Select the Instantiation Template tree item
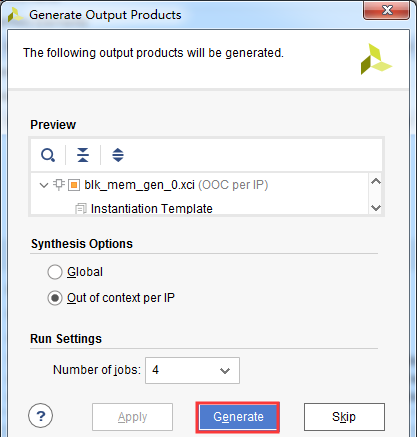This screenshot has height=437, width=417. [152, 209]
